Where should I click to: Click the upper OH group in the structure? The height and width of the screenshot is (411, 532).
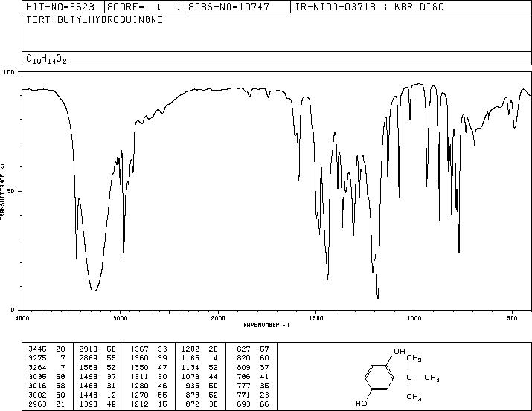pyautogui.click(x=400, y=351)
